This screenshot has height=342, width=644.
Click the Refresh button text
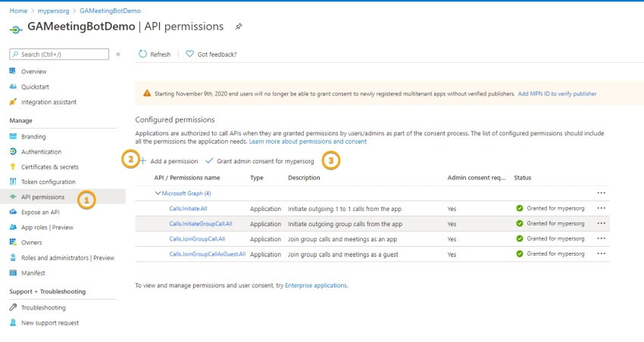pos(160,54)
